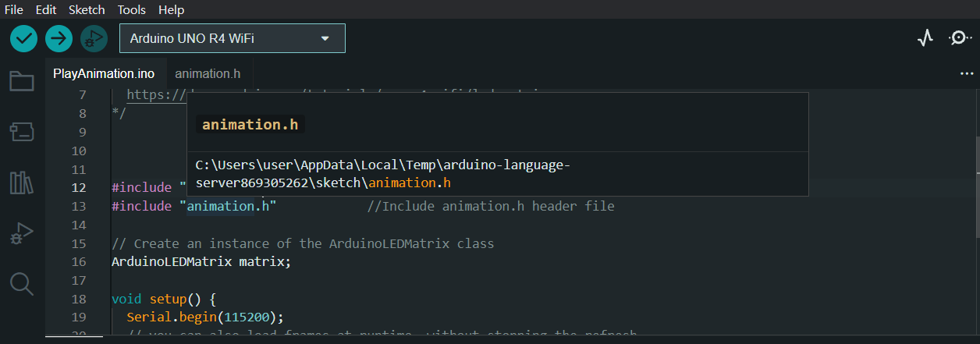Open the Tools menu
The width and height of the screenshot is (980, 344).
pyautogui.click(x=132, y=10)
